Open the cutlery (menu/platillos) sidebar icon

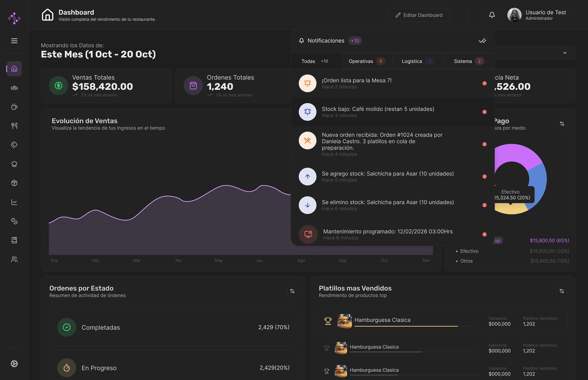(x=14, y=126)
